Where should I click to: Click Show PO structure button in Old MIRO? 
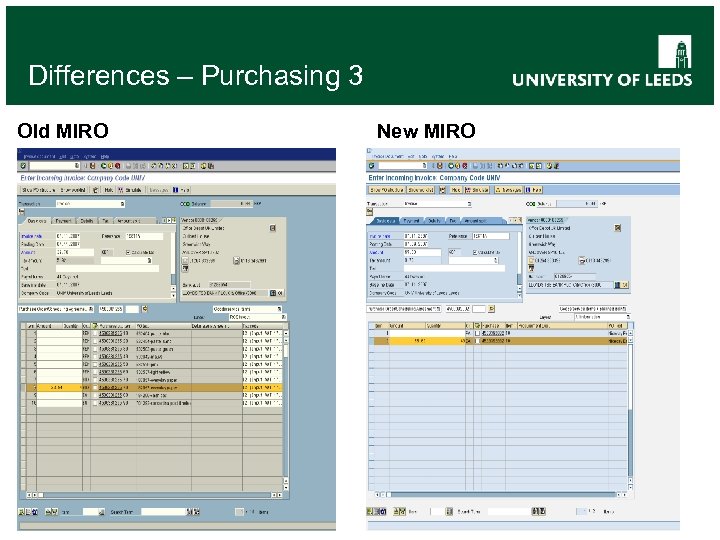click(38, 190)
